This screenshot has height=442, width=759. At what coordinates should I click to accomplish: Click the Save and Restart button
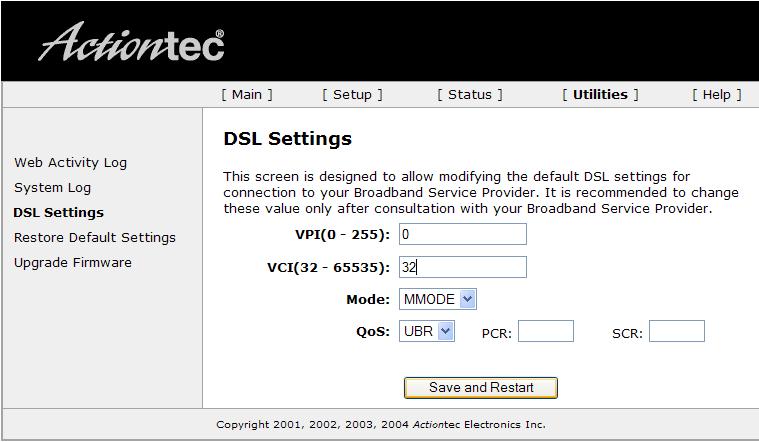[481, 388]
